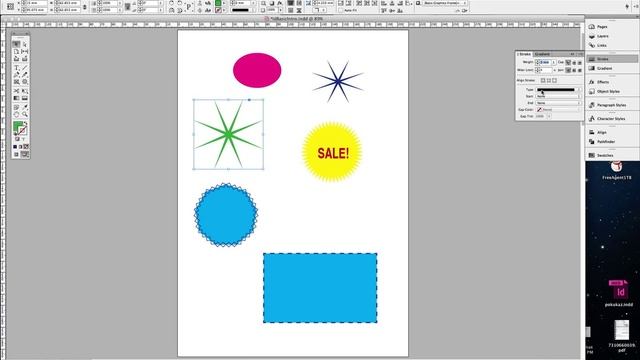Click the Stroke swatch in toolbox

coord(22,131)
